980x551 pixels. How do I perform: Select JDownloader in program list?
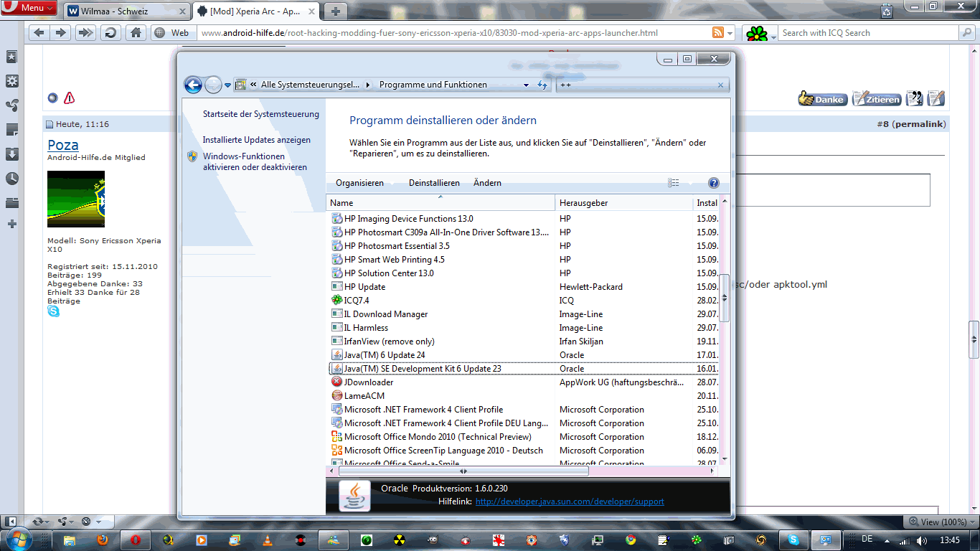pos(524,382)
